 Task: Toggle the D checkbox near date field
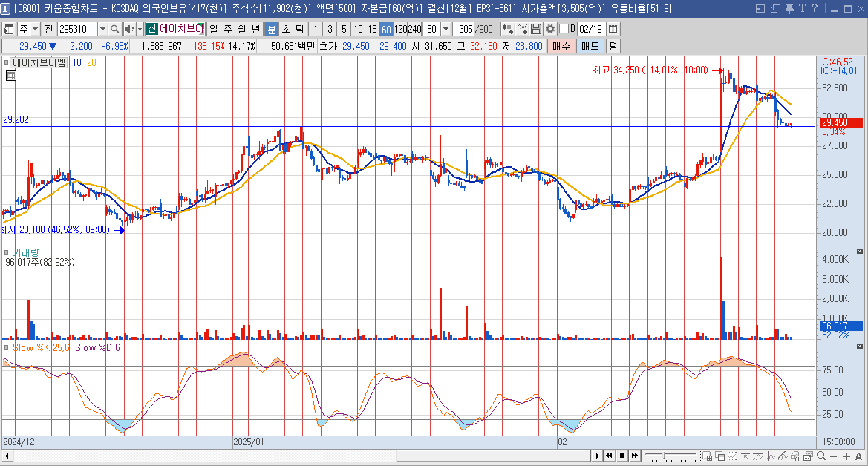coord(564,29)
